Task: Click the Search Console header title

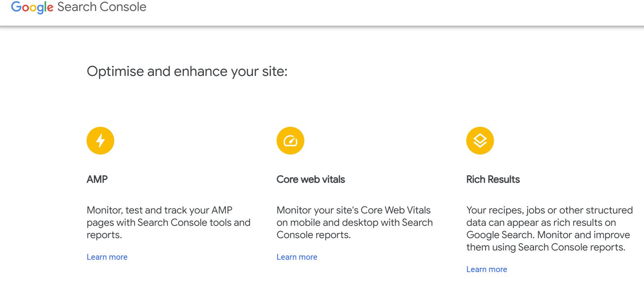Action: pyautogui.click(x=102, y=7)
